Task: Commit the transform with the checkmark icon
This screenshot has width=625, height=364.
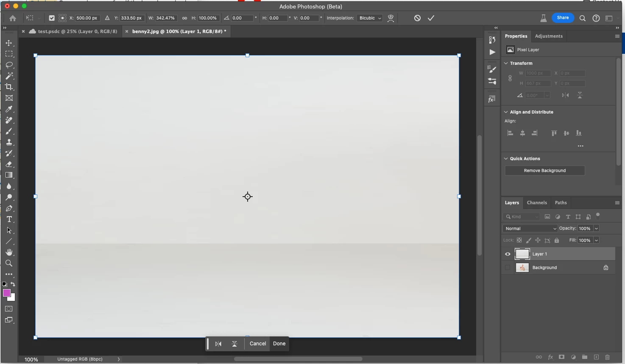Action: click(x=431, y=18)
